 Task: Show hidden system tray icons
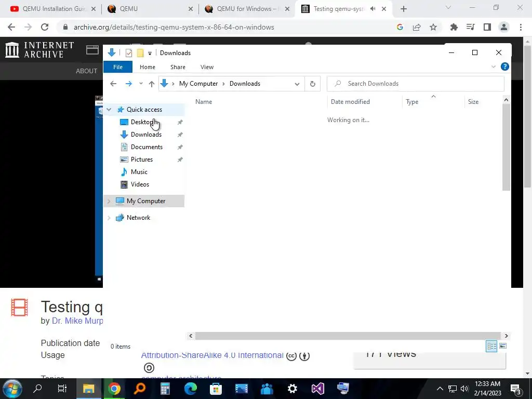point(440,389)
